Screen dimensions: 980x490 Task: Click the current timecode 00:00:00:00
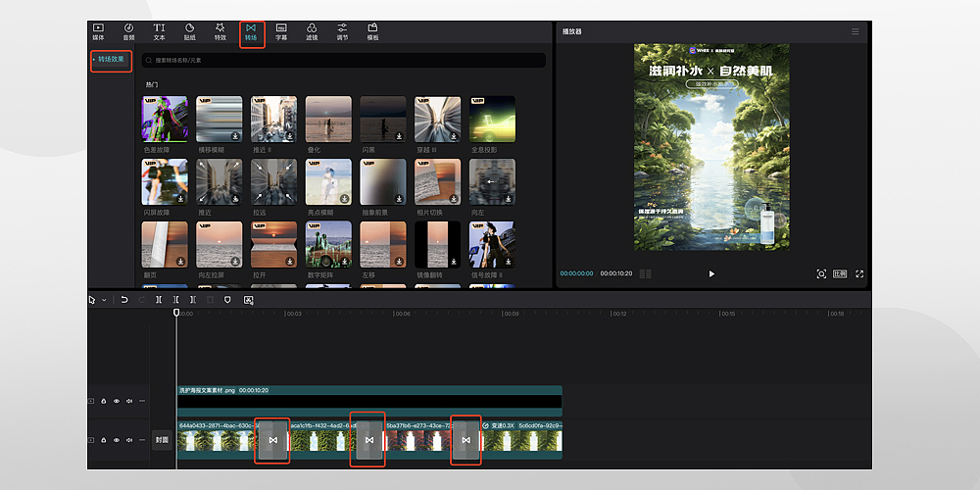point(577,273)
